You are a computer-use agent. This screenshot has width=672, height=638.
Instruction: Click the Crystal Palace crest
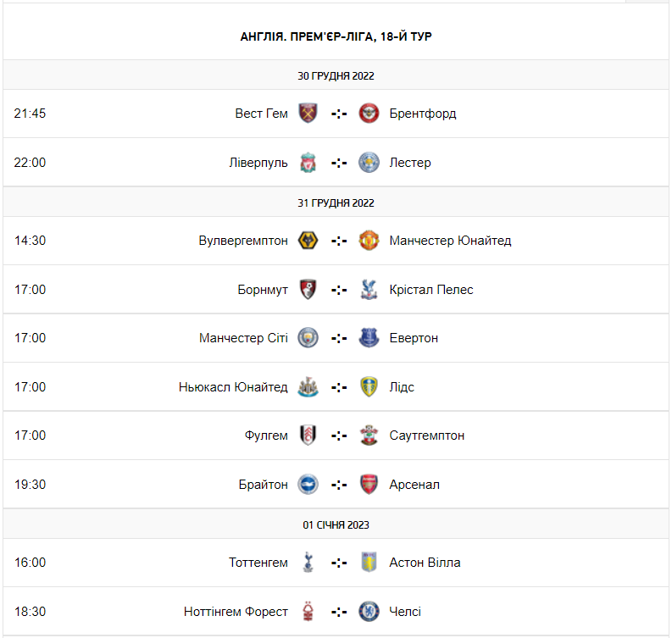click(x=369, y=290)
